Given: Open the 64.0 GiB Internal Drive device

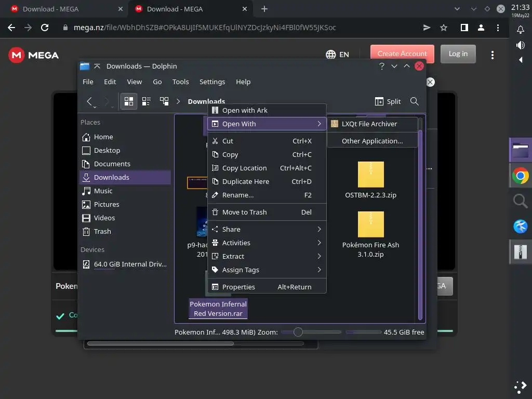Looking at the screenshot, I should pyautogui.click(x=125, y=264).
